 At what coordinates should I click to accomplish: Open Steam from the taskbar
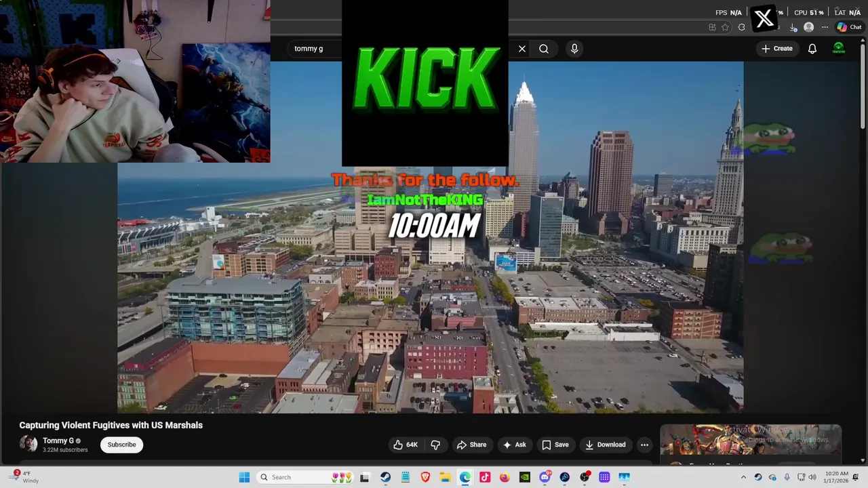coord(385,477)
